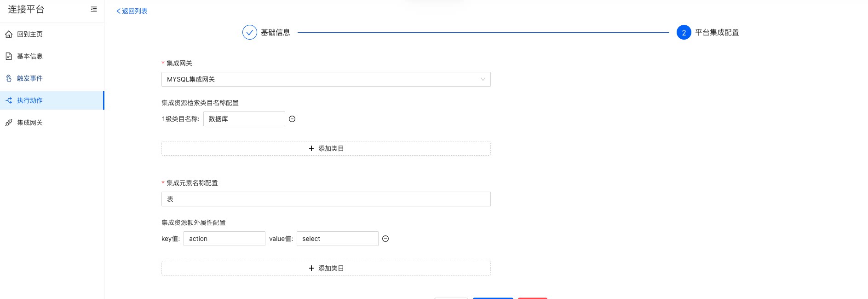This screenshot has height=299, width=868.
Task: Collapse the sidebar using the menu fold icon
Action: 94,9
